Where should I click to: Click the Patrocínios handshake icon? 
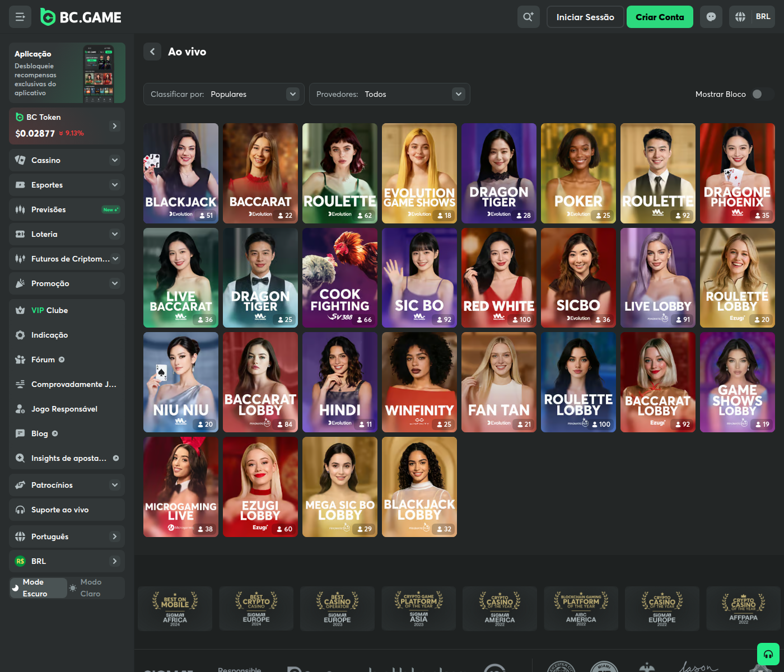pos(20,485)
